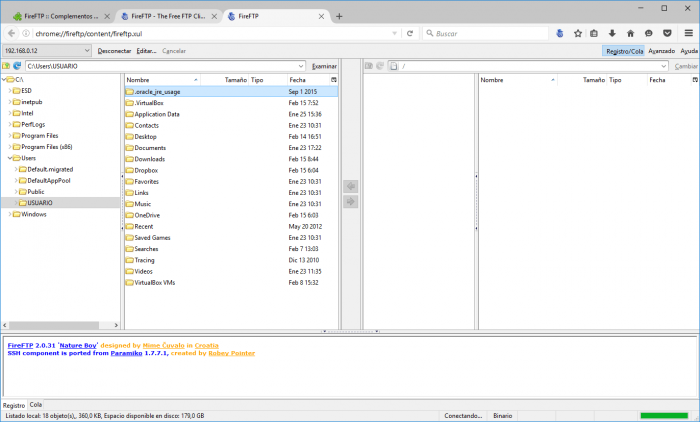Go to the Firefox home page icon
Viewport: 700px width, 422px height.
point(630,33)
